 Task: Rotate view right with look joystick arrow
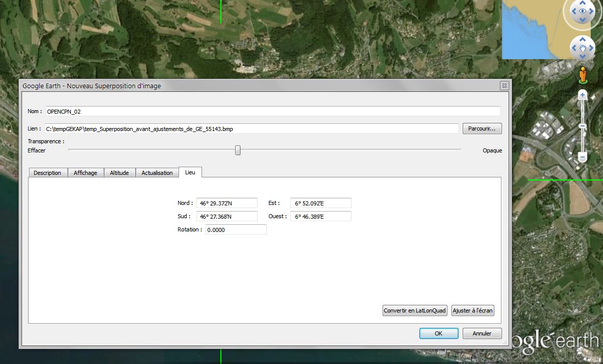(591, 11)
